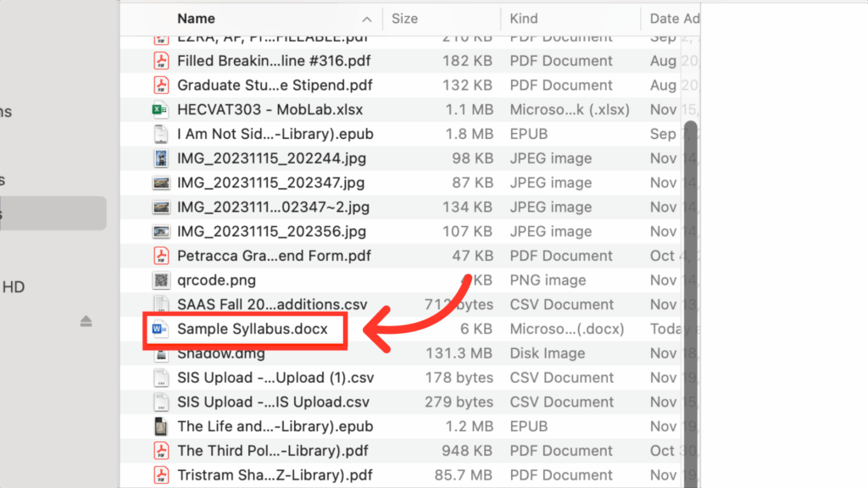This screenshot has height=488, width=868.
Task: Click the photo thumbnail for IMG_20231115_202244.jpg
Action: [x=161, y=158]
